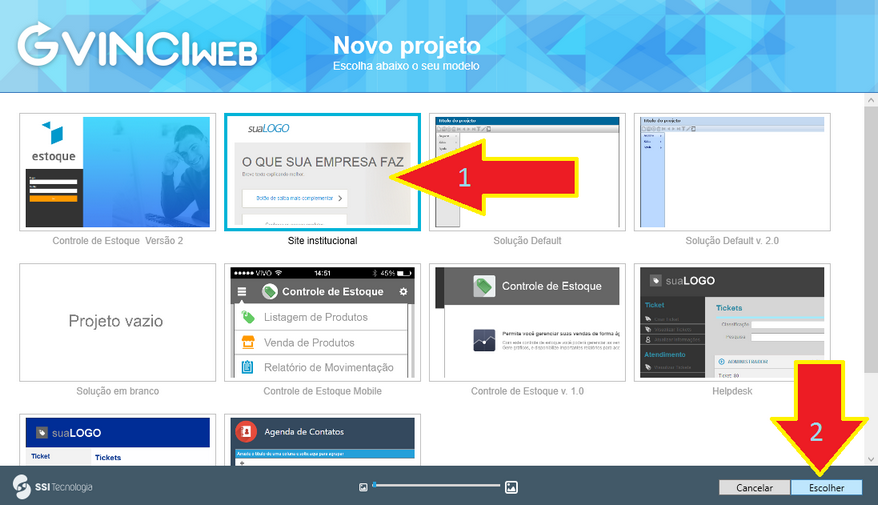The width and height of the screenshot is (878, 505).
Task: Click the 'Helpdesk' label
Action: pos(732,391)
